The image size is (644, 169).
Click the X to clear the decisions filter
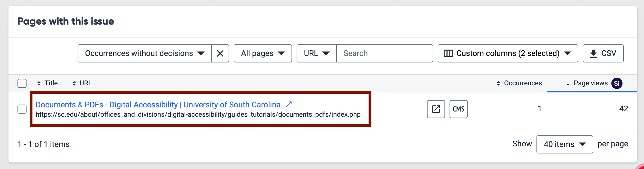point(220,53)
